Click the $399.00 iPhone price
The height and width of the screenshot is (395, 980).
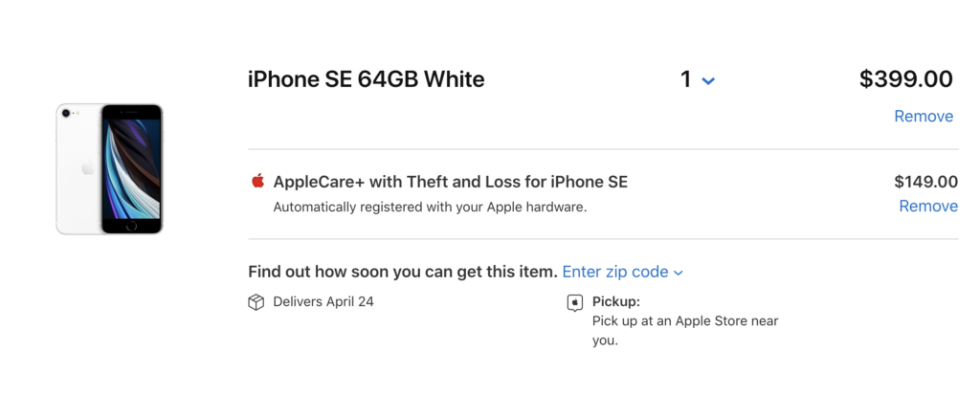point(905,79)
